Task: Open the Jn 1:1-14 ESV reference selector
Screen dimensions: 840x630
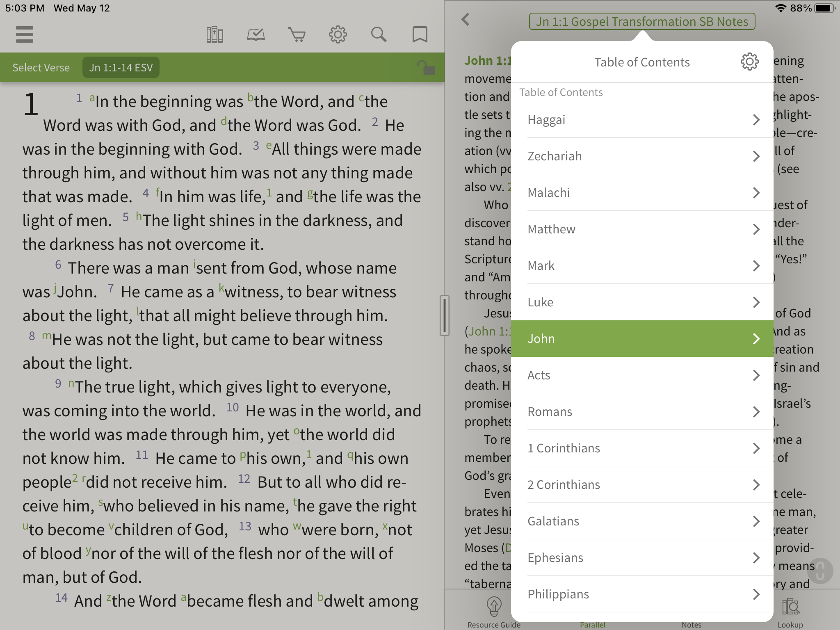Action: point(121,68)
